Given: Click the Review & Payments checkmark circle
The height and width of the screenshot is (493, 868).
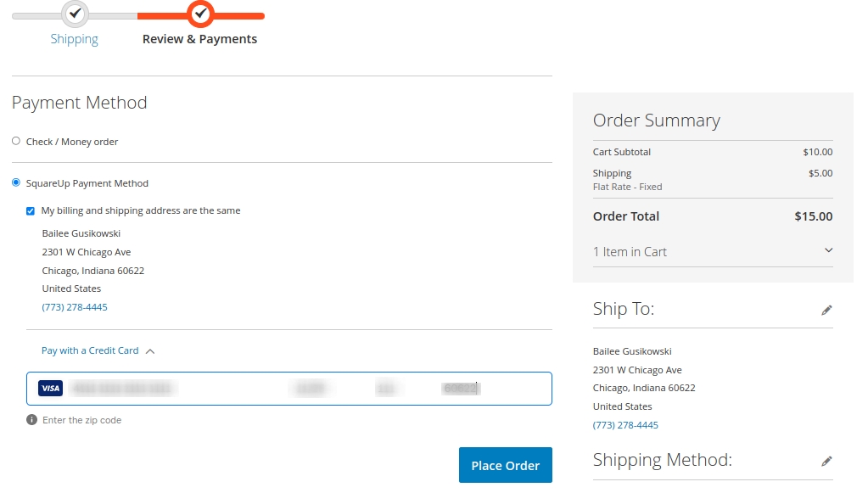Looking at the screenshot, I should click(x=200, y=14).
